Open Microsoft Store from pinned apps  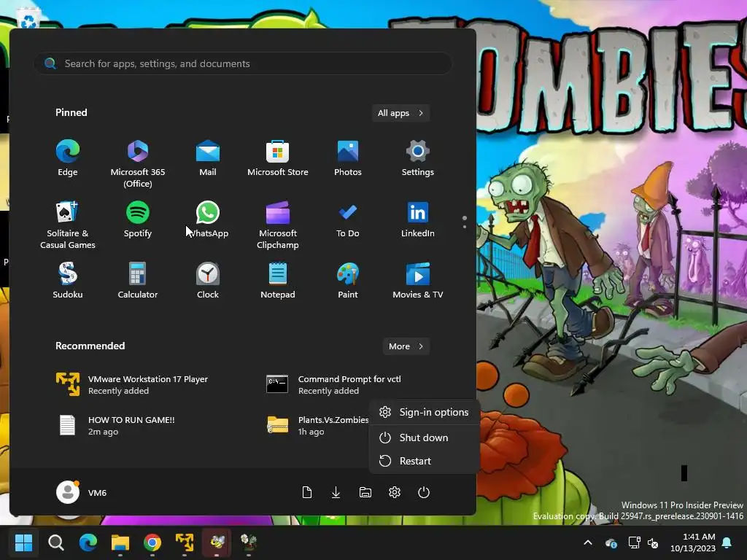[278, 158]
